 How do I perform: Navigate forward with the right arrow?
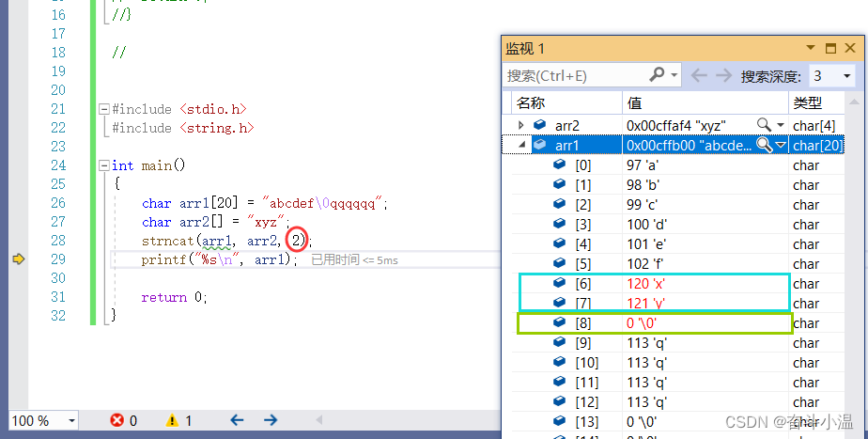click(x=271, y=420)
